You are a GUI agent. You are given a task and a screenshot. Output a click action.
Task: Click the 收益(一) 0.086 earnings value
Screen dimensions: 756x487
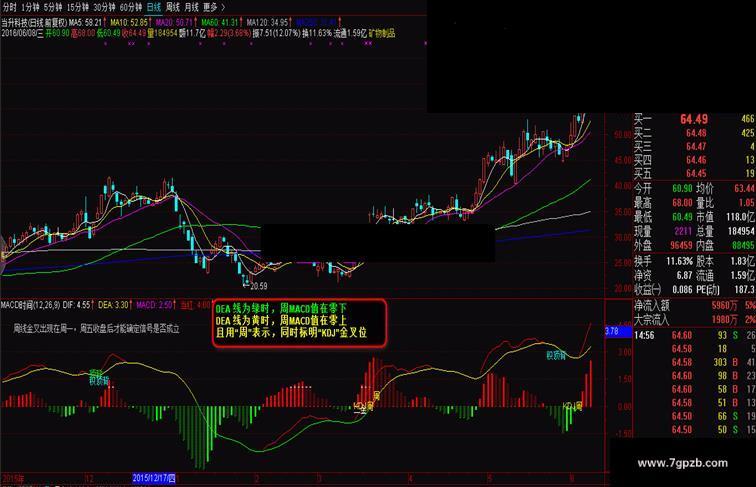click(663, 290)
